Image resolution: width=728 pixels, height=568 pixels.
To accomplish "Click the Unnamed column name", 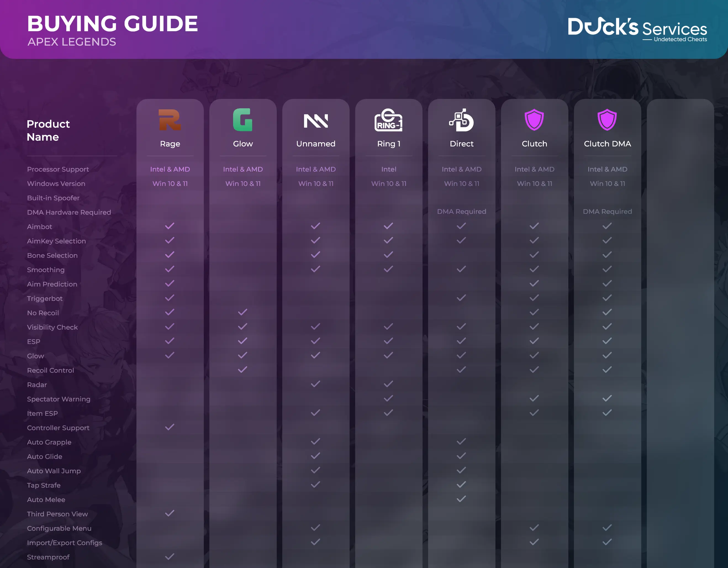I will [x=316, y=144].
